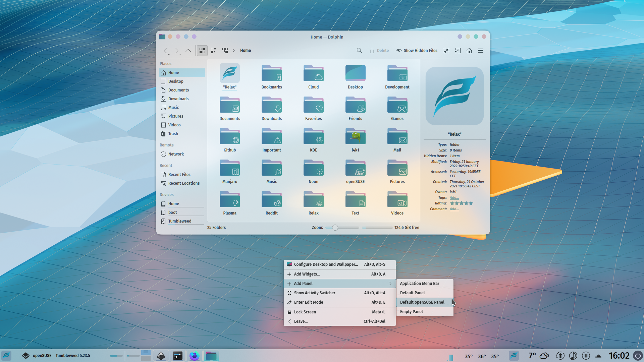Screen dimensions: 644x362
Task: Select Default openSUSE Panel option
Action: [x=425, y=302]
